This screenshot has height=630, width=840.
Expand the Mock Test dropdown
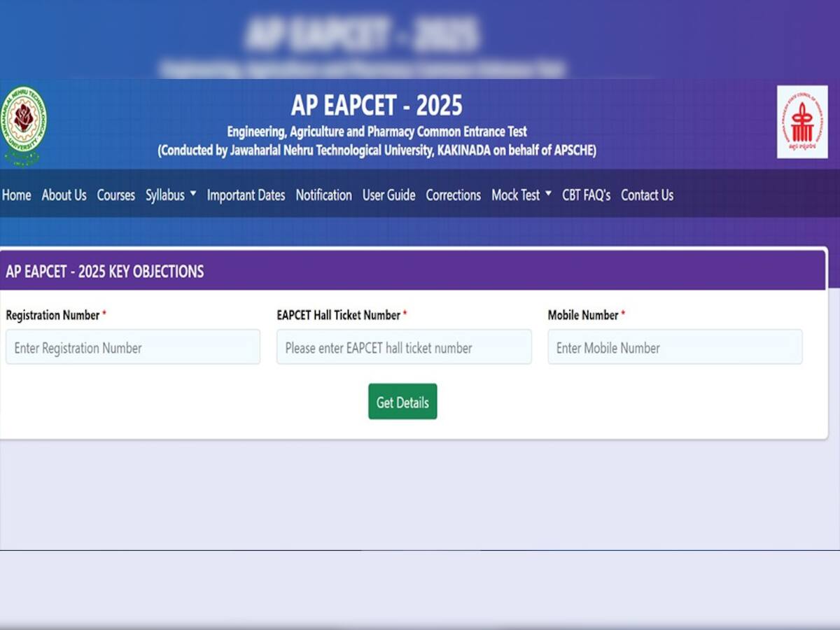click(517, 195)
